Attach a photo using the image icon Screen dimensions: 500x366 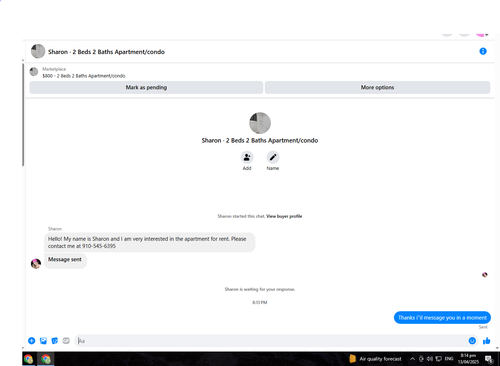click(x=43, y=341)
